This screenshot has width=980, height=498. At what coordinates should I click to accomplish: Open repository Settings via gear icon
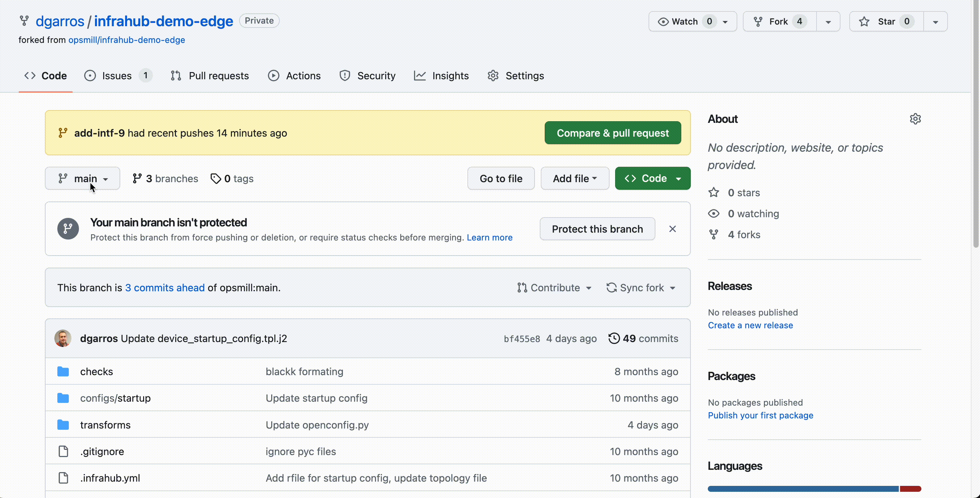493,76
